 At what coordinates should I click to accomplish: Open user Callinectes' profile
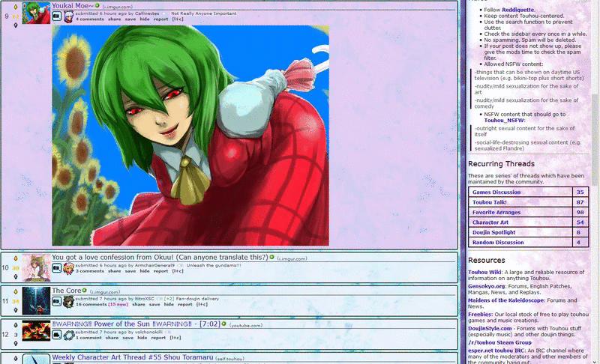[x=147, y=13]
